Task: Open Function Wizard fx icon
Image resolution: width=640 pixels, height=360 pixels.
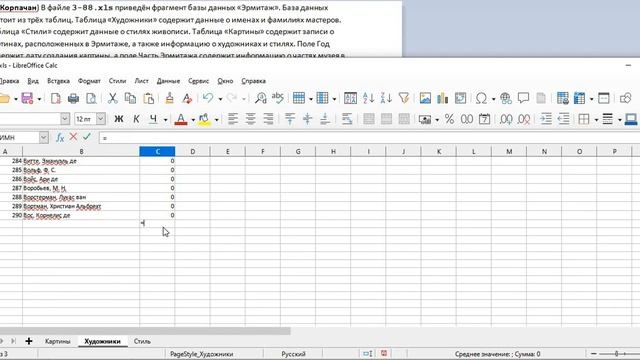Action: click(x=60, y=138)
